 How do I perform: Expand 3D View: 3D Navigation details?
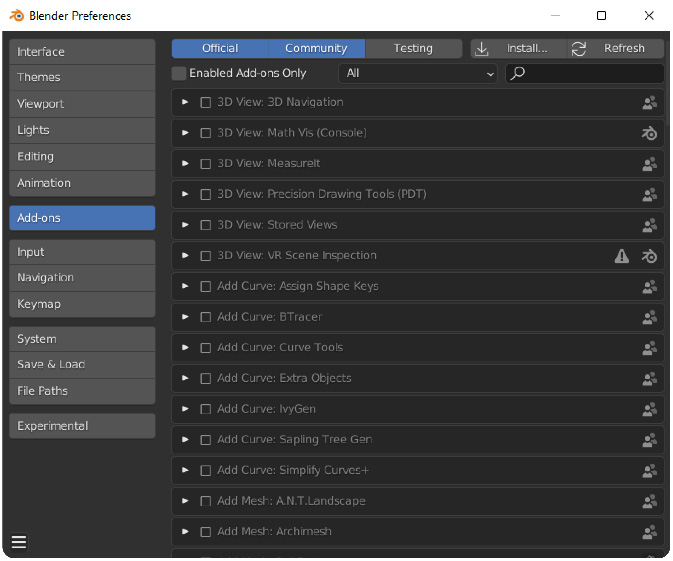[185, 102]
